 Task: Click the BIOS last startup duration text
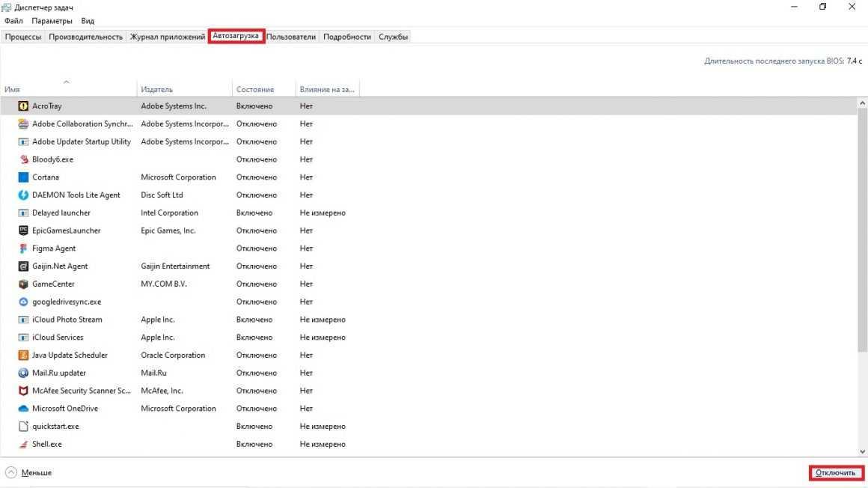click(783, 61)
